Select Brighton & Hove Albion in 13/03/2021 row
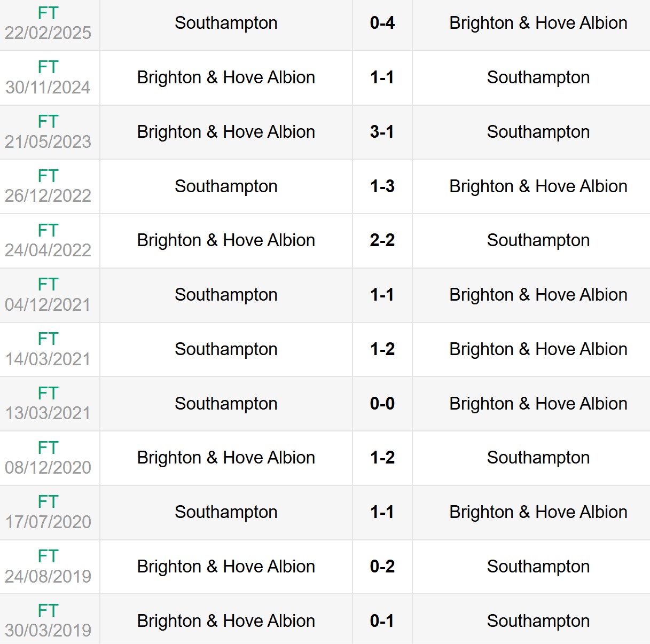Viewport: 650px width, 644px height. point(538,404)
